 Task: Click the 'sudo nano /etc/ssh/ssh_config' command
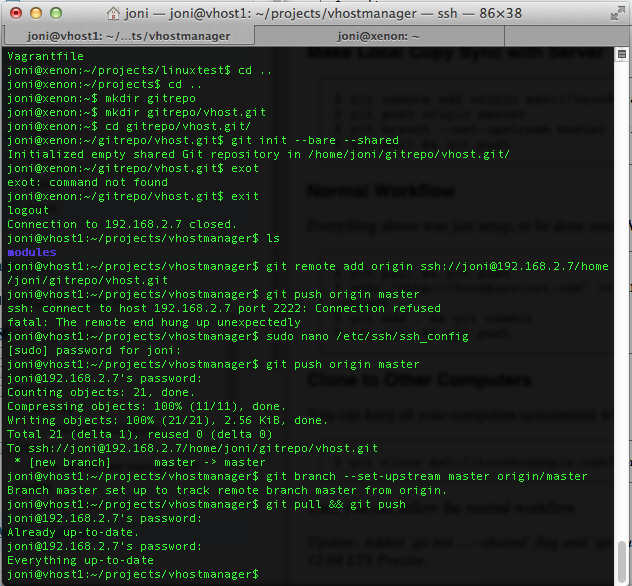coord(367,337)
